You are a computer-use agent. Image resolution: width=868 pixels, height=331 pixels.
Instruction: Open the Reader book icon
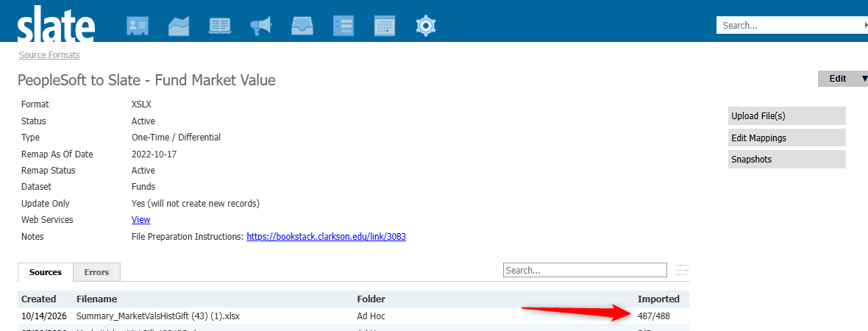pyautogui.click(x=220, y=26)
